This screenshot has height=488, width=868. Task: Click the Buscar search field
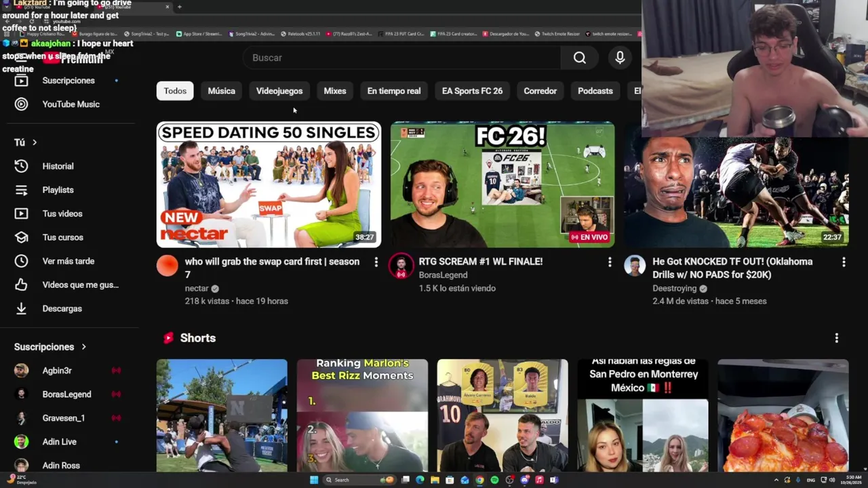403,58
